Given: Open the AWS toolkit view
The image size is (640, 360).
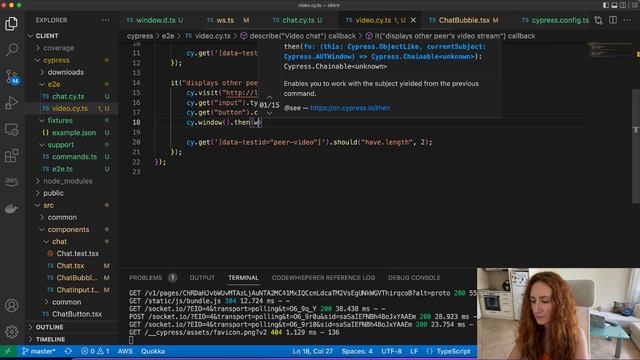Looking at the screenshot, I should (x=11, y=181).
